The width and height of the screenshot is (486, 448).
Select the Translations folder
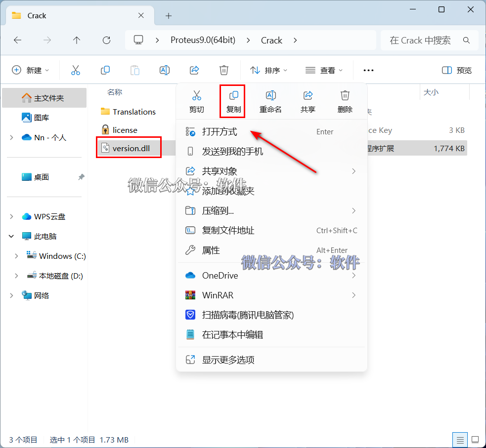tap(129, 112)
